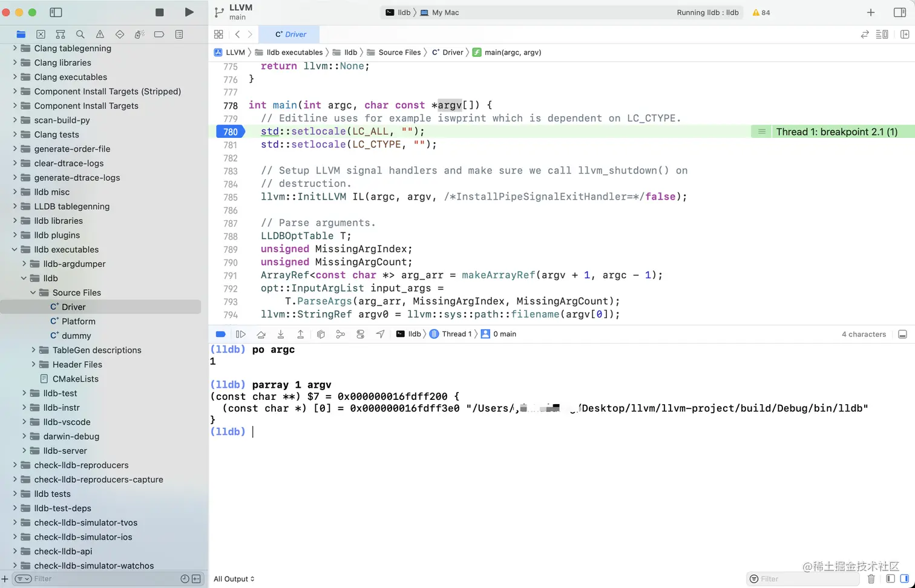Continue program execution in debug bar

(241, 334)
